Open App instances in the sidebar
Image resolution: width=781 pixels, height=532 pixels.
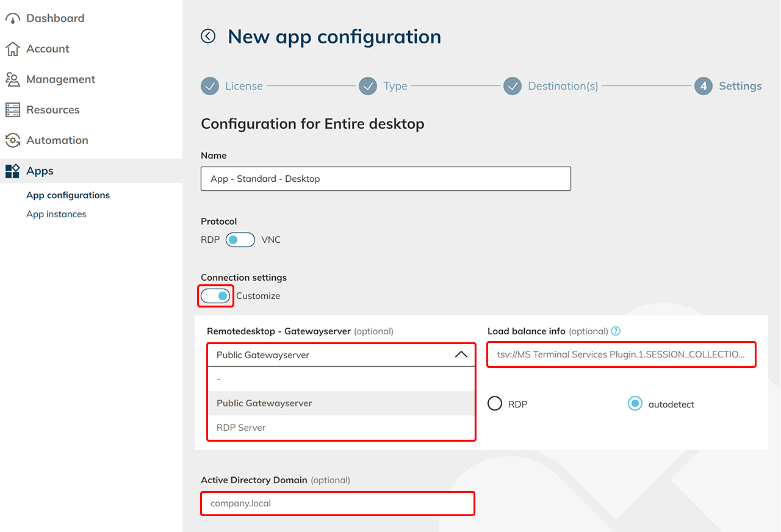[56, 214]
